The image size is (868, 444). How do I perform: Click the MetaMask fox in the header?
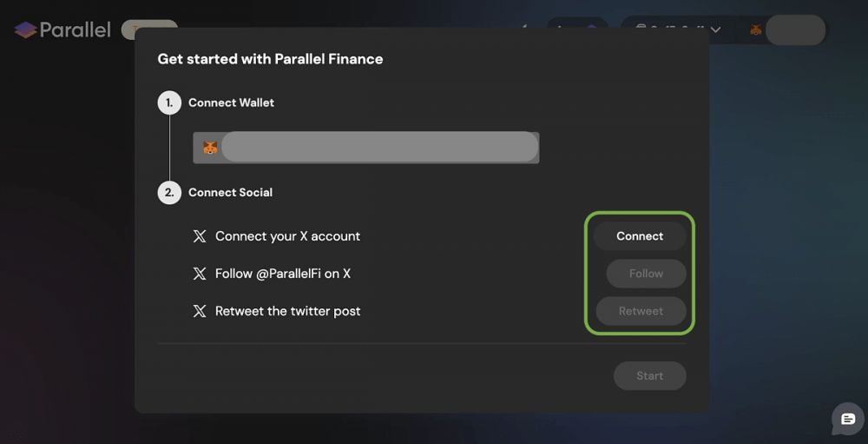[756, 30]
